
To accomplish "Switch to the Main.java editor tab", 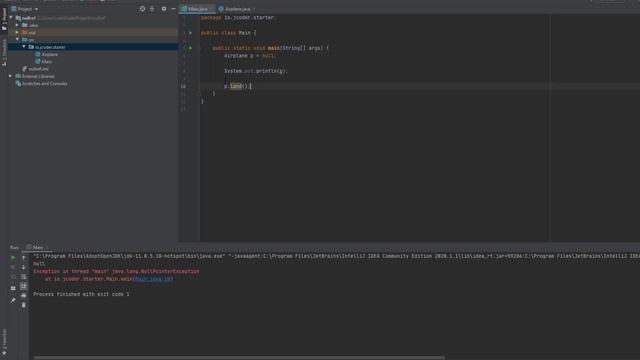I will pyautogui.click(x=198, y=9).
